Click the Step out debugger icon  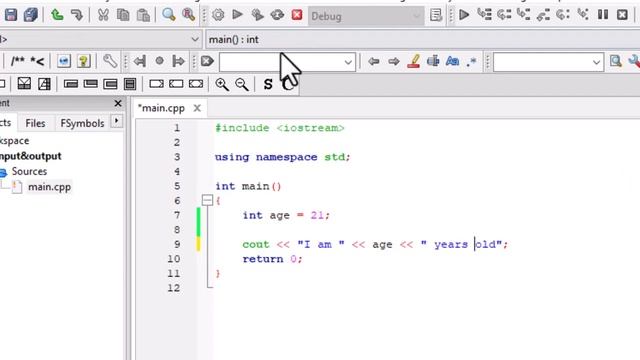click(543, 15)
